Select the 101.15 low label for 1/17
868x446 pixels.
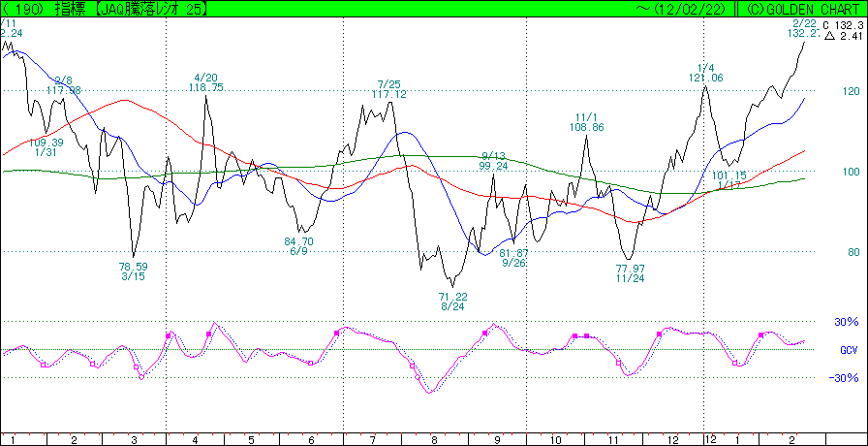[x=730, y=175]
